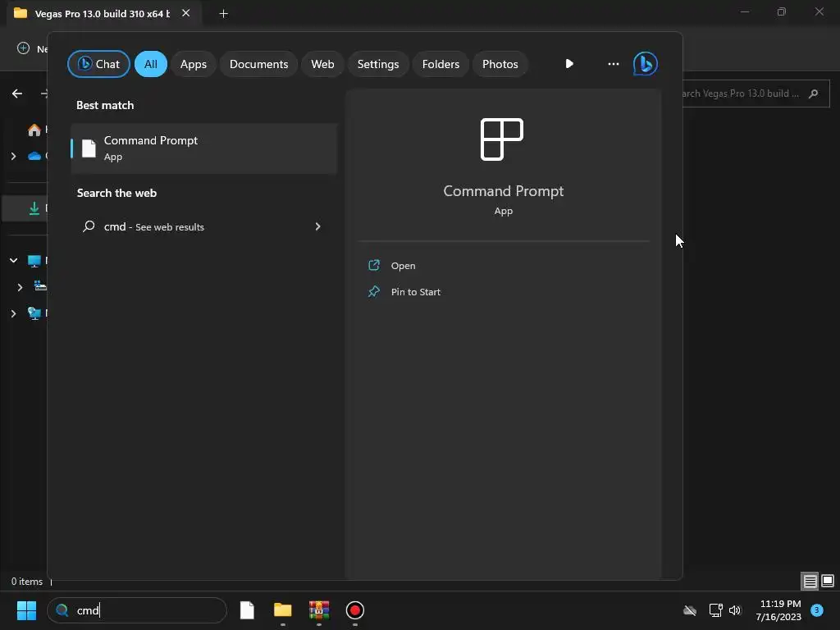Click the OneDrive tray icon

(x=690, y=610)
